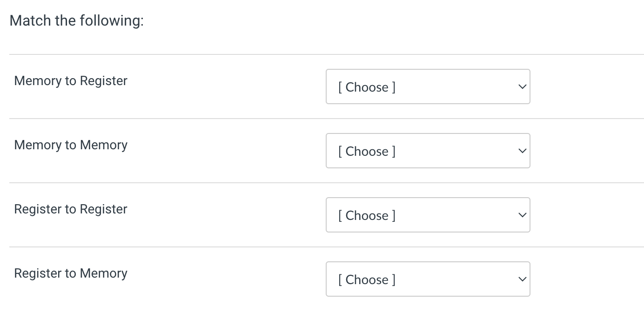Click the divider line below the heading
The width and height of the screenshot is (644, 319).
click(321, 54)
